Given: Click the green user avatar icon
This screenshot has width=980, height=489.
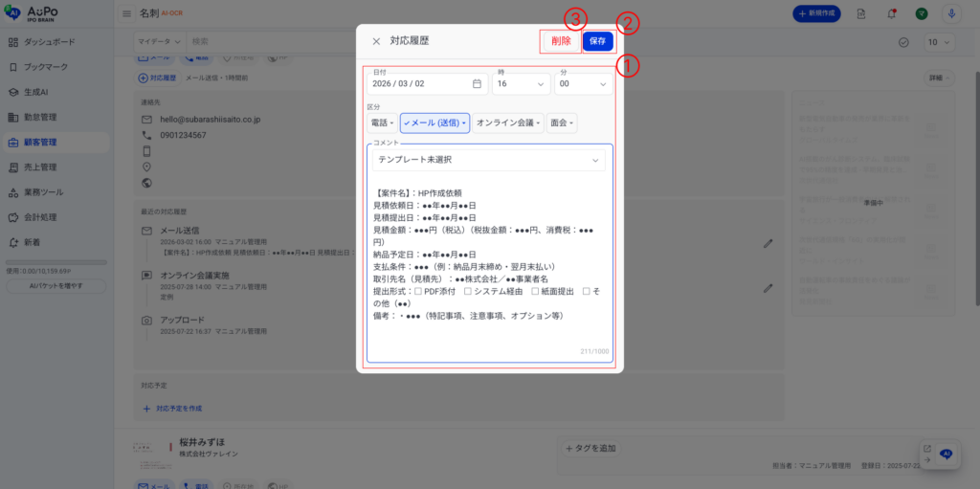Looking at the screenshot, I should point(921,14).
